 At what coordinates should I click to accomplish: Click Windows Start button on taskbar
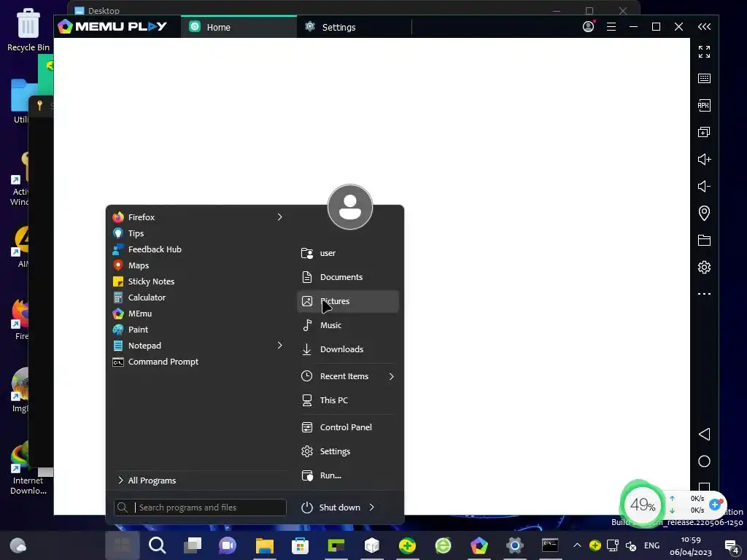pos(123,545)
